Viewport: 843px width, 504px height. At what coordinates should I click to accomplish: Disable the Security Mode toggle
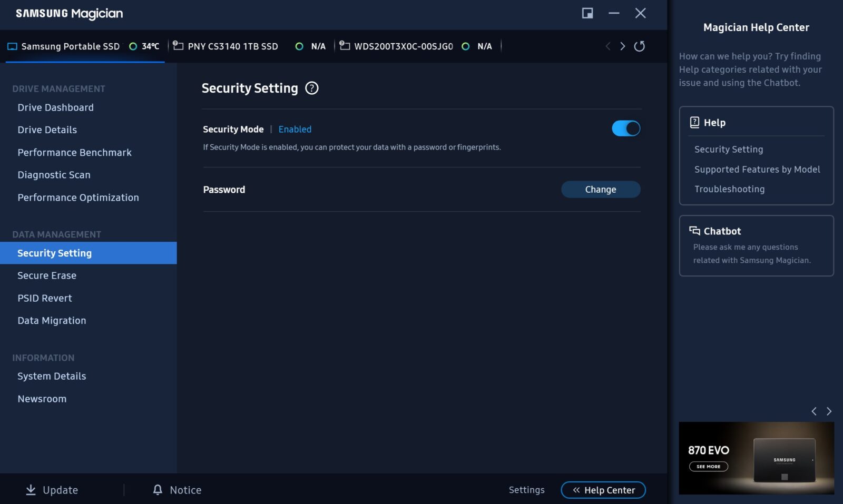coord(626,129)
